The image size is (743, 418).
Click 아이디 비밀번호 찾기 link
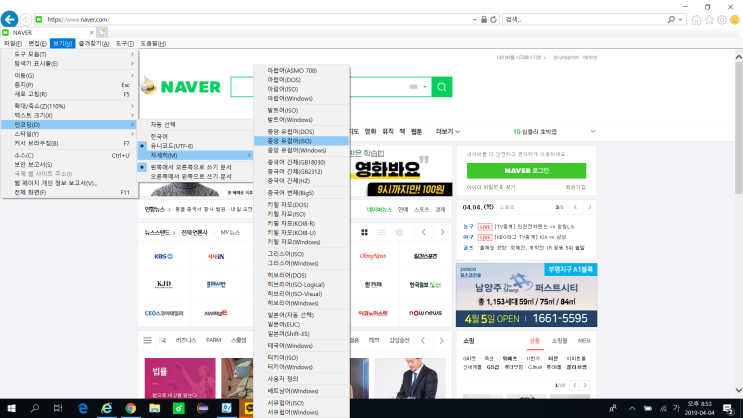point(491,187)
